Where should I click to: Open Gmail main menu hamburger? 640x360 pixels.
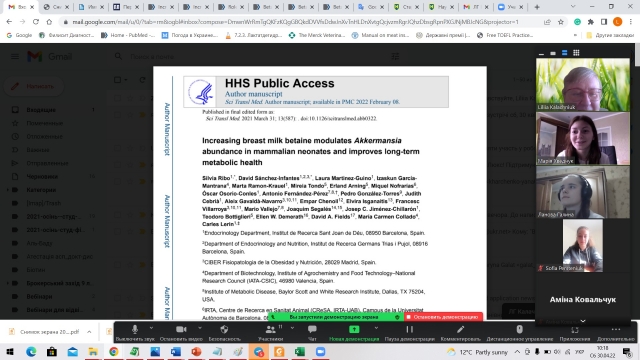tap(15, 56)
